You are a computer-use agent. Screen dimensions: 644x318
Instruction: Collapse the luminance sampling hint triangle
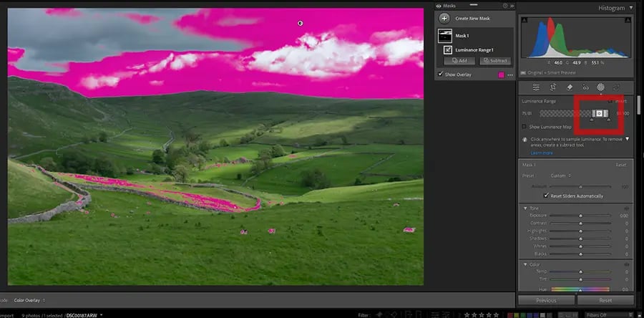click(x=627, y=139)
